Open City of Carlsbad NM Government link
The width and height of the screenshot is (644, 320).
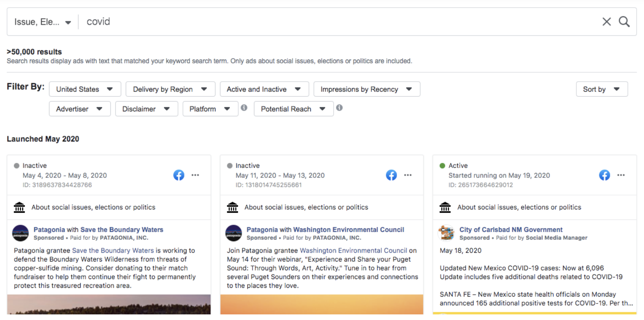[x=511, y=230]
